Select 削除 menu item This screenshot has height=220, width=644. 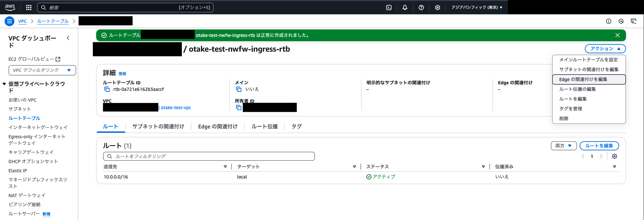point(589,119)
